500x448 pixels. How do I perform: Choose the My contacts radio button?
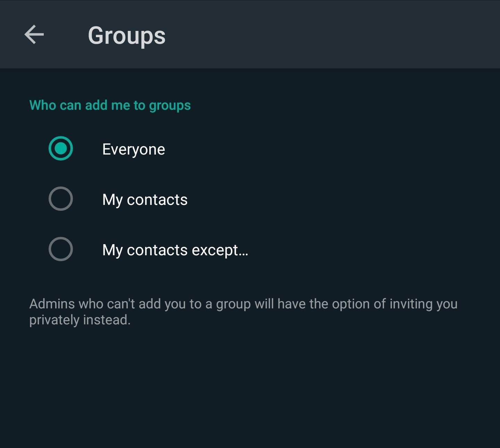click(x=61, y=199)
